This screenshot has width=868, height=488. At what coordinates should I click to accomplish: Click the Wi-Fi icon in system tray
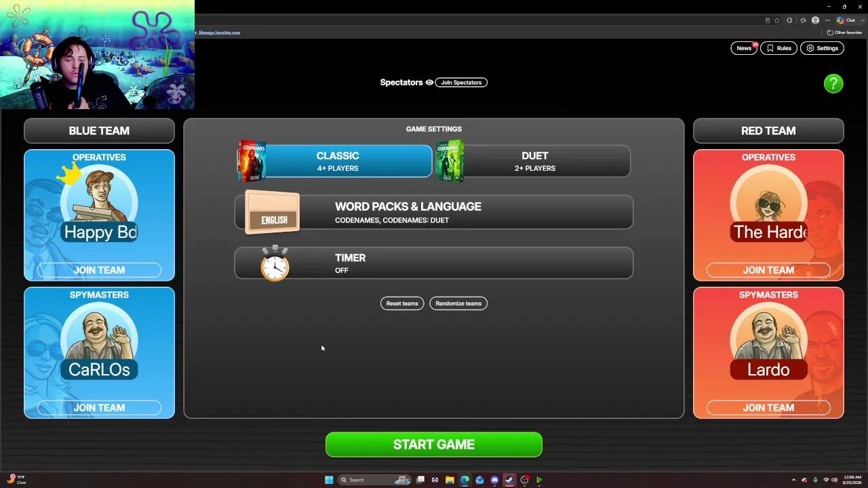tap(826, 480)
